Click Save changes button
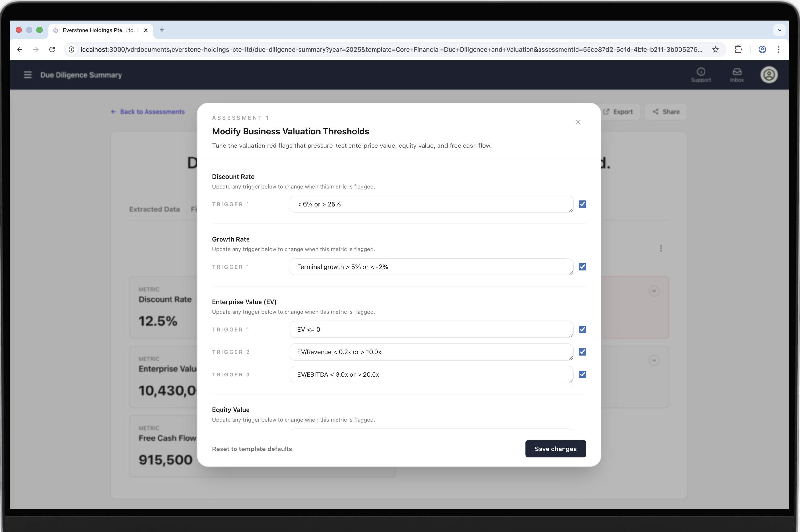The width and height of the screenshot is (800, 532). [555, 449]
